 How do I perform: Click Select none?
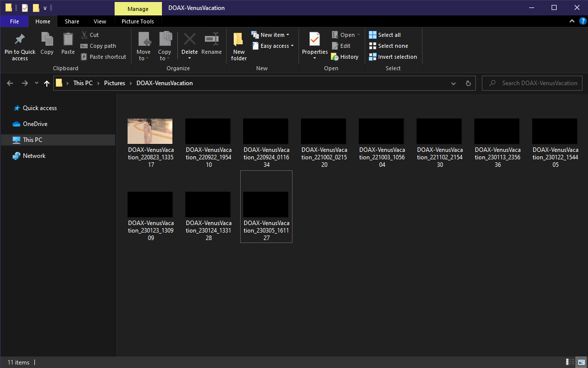[389, 46]
